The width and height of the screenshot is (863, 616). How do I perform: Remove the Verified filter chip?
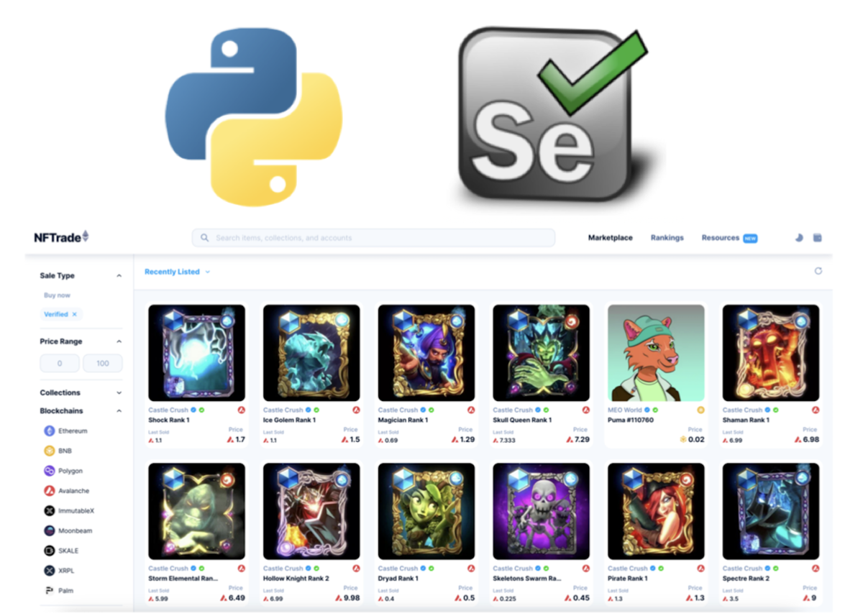pos(74,314)
